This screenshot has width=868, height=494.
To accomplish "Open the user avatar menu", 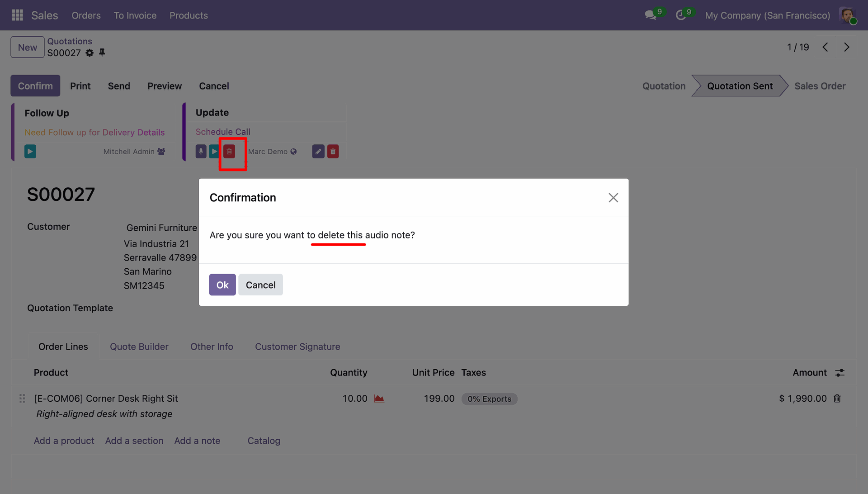I will click(847, 15).
